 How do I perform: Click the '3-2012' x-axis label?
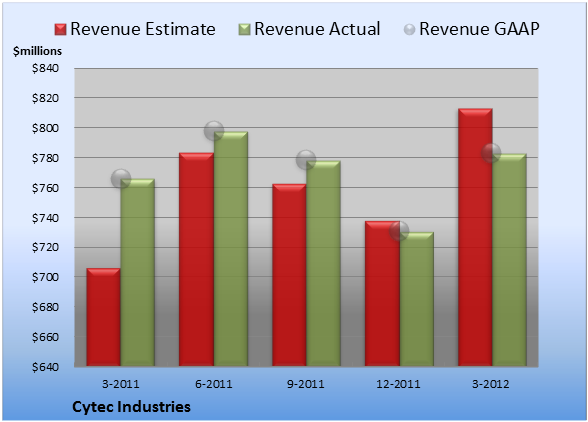pos(491,384)
